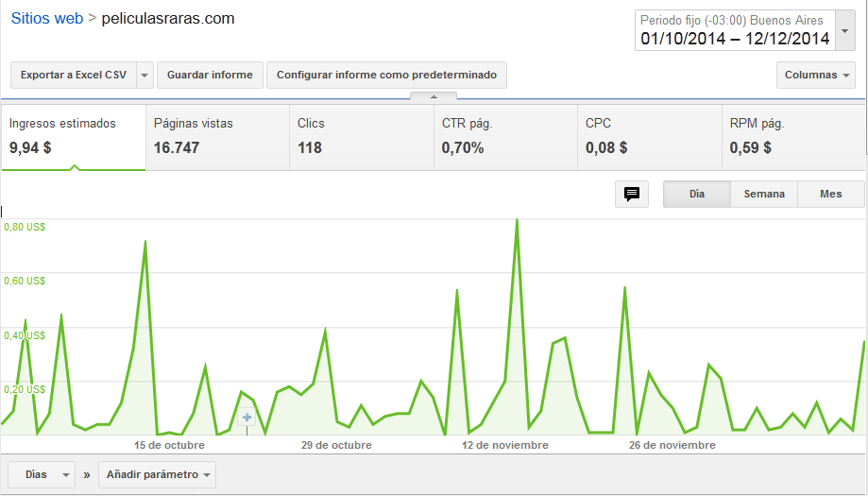Expand the export format dropdown arrow

pyautogui.click(x=144, y=76)
